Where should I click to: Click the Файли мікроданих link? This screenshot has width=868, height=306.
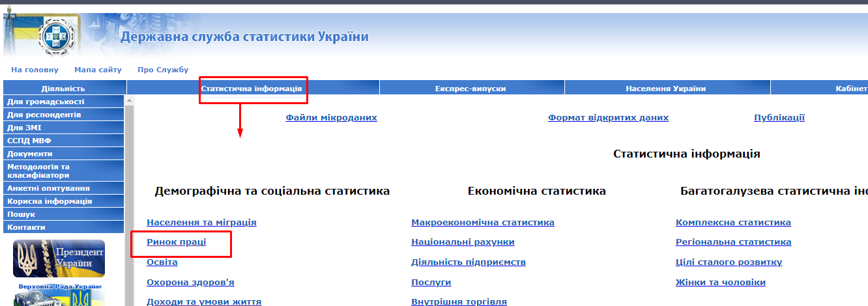point(331,118)
